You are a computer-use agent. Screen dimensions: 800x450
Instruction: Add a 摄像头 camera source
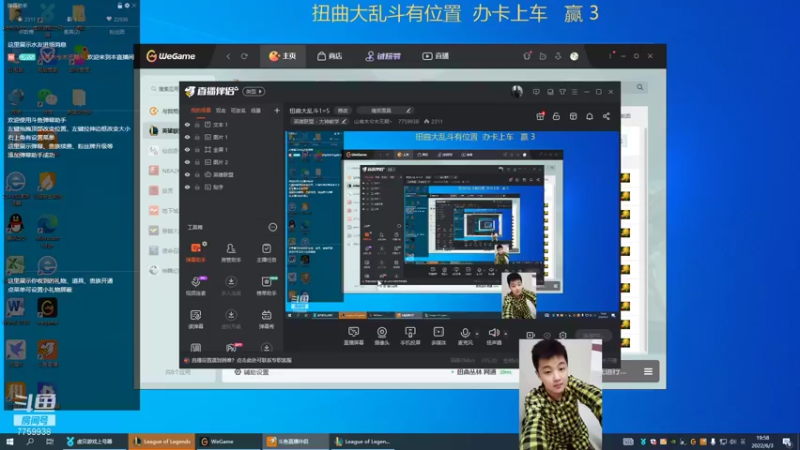tap(382, 336)
